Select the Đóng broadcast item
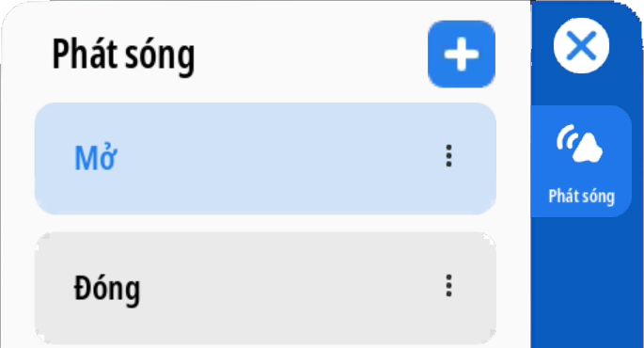 [265, 288]
